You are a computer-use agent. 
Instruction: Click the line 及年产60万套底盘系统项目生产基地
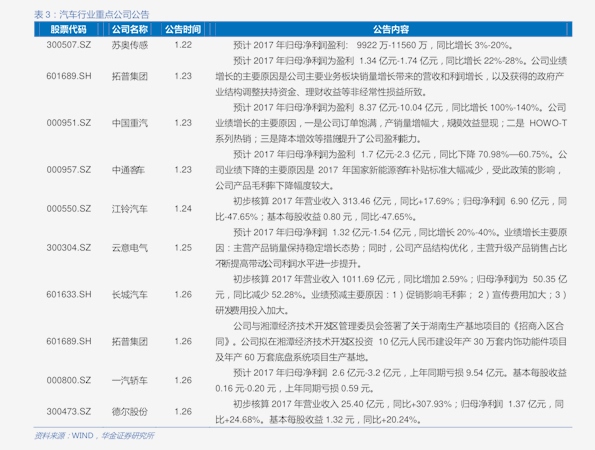[x=293, y=357]
